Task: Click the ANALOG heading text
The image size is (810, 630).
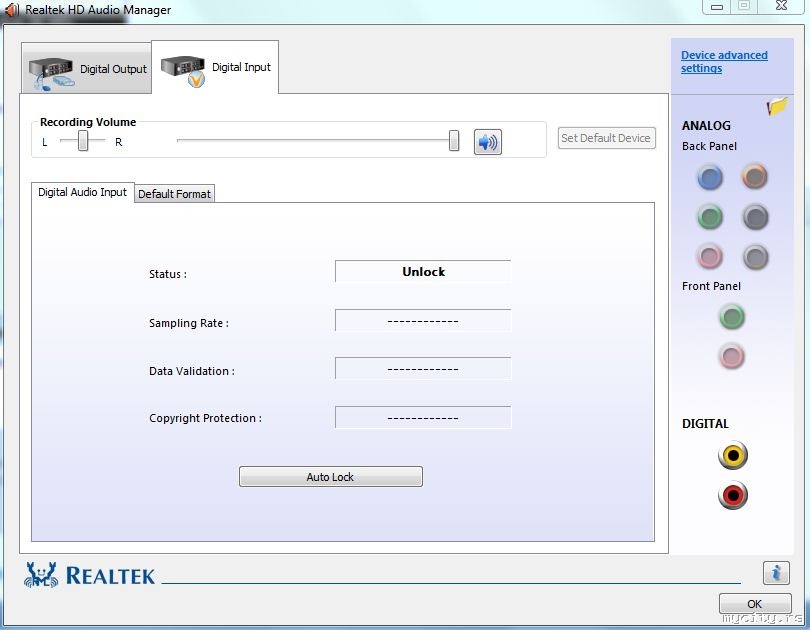Action: 706,125
